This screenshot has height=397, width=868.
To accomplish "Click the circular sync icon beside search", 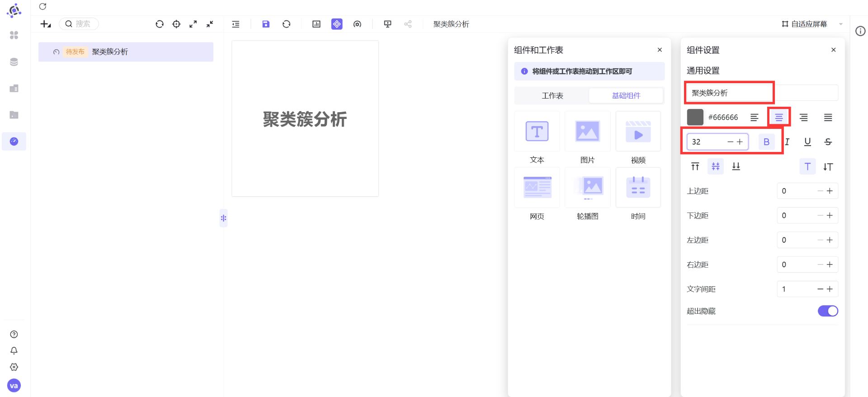I will (x=160, y=24).
